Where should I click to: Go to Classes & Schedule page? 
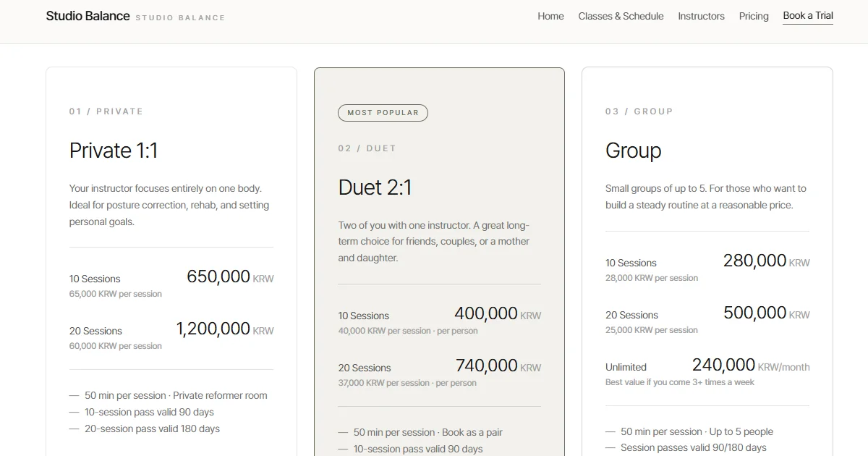point(621,16)
